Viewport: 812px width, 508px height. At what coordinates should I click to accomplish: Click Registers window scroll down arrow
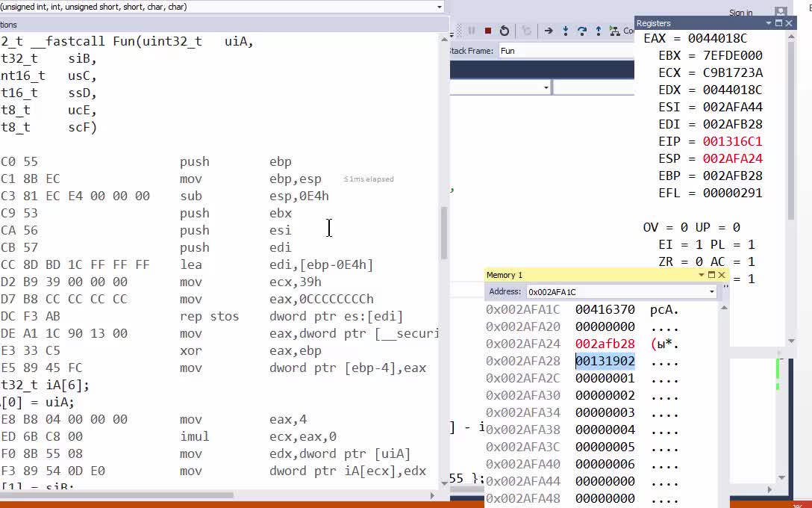pos(791,341)
